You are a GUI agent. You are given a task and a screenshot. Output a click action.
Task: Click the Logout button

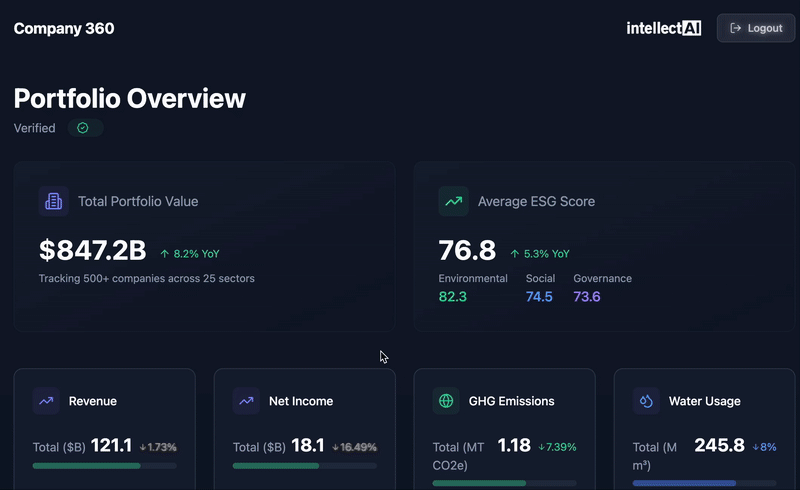(756, 28)
